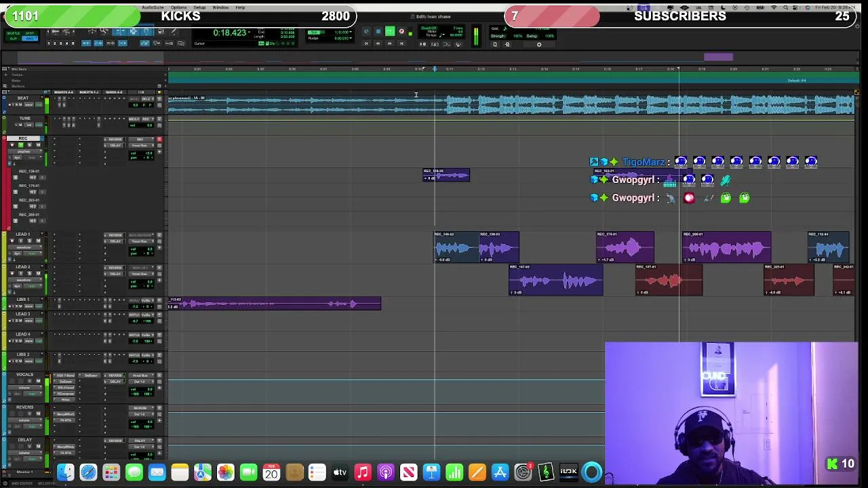Open REC track playlists view selector

point(25,152)
